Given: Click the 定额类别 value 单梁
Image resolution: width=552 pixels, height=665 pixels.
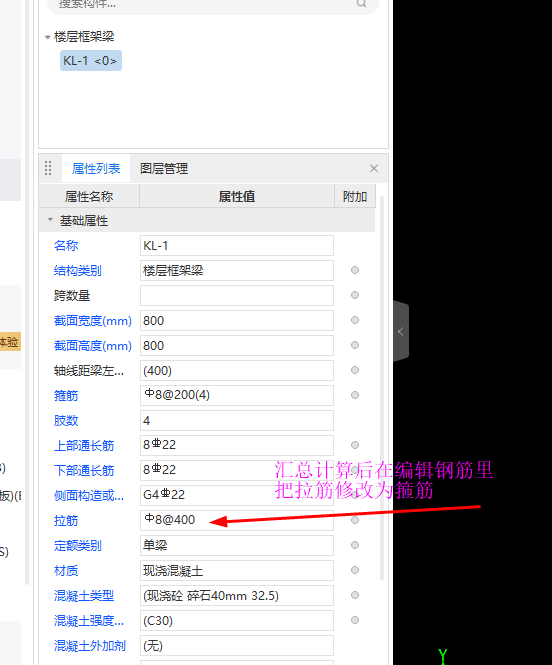Looking at the screenshot, I should 237,545.
